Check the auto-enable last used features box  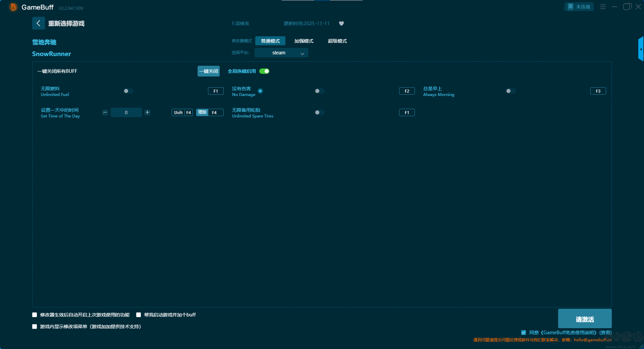point(35,315)
